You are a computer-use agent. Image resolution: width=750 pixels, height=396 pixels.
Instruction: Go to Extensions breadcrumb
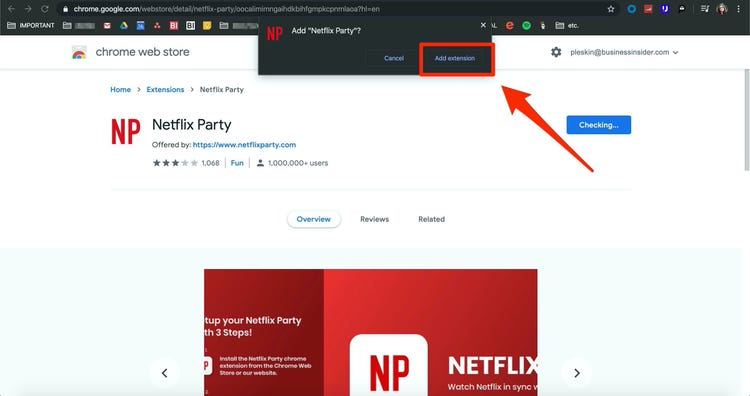point(165,89)
